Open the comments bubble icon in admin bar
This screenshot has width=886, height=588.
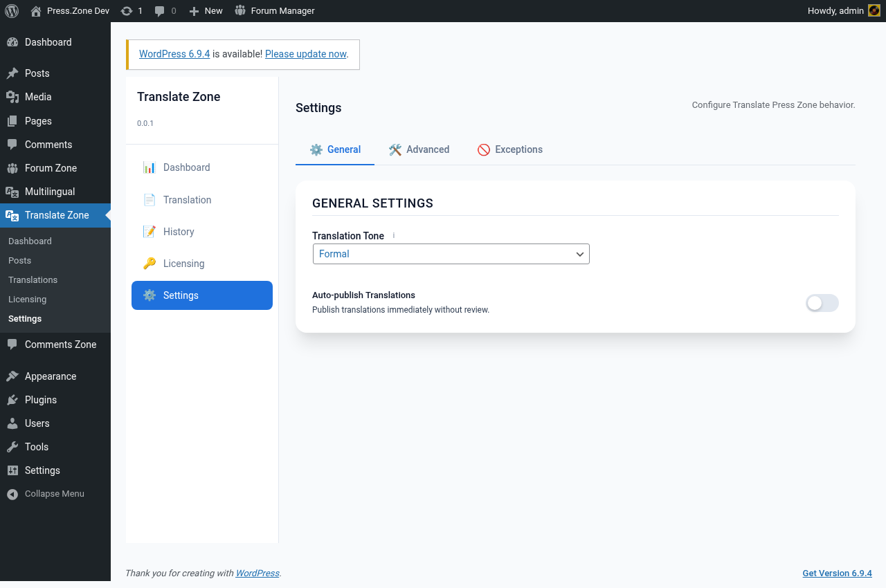point(160,11)
